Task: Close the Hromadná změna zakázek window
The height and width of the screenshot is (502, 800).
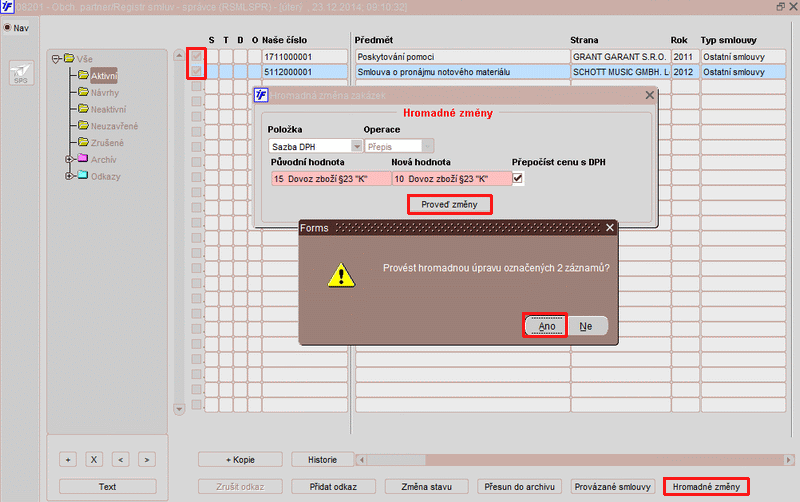Action: click(x=649, y=95)
